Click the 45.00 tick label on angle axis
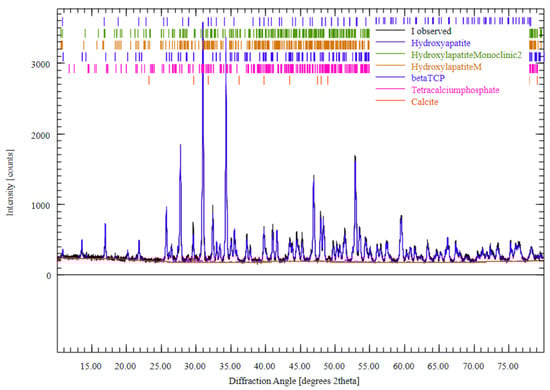The height and width of the screenshot is (390, 550). click(300, 367)
